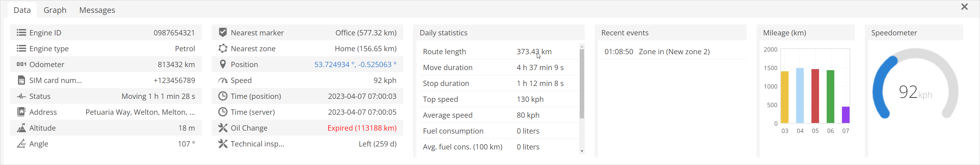Click the SIM card number icon

click(x=21, y=80)
